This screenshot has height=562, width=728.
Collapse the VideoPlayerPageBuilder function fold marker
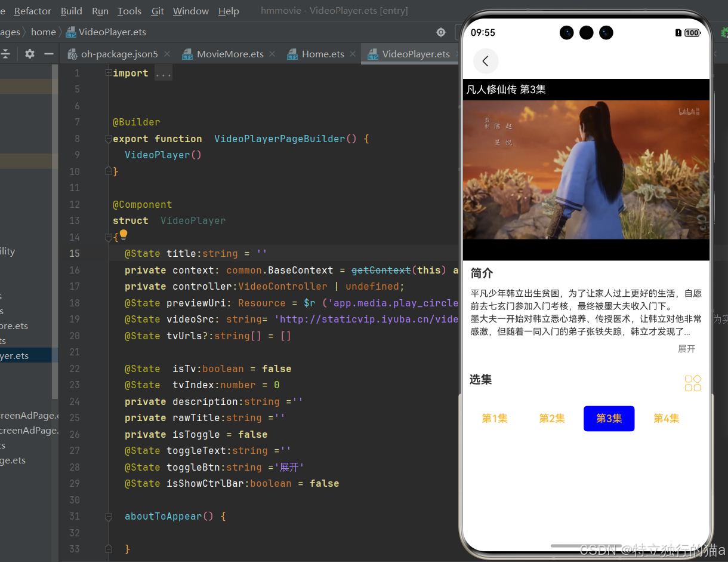108,139
